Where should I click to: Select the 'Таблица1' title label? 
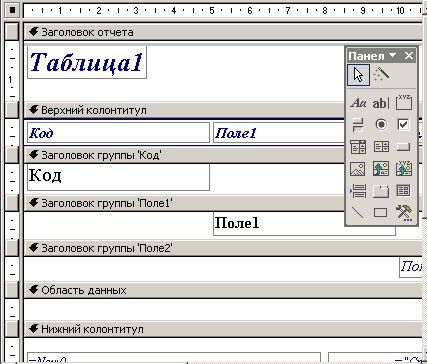pyautogui.click(x=87, y=63)
